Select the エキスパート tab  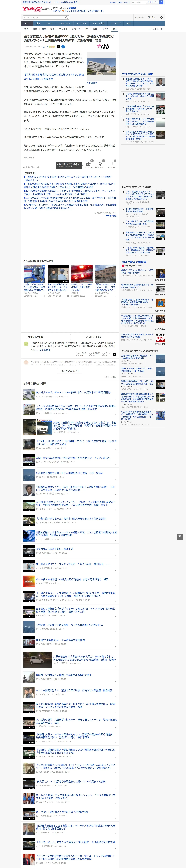point(64,24)
